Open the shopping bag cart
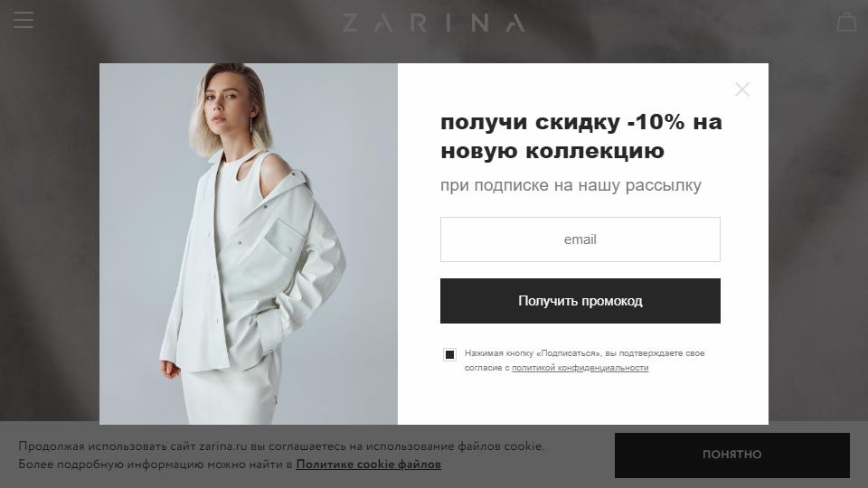The height and width of the screenshot is (488, 868). tap(846, 22)
